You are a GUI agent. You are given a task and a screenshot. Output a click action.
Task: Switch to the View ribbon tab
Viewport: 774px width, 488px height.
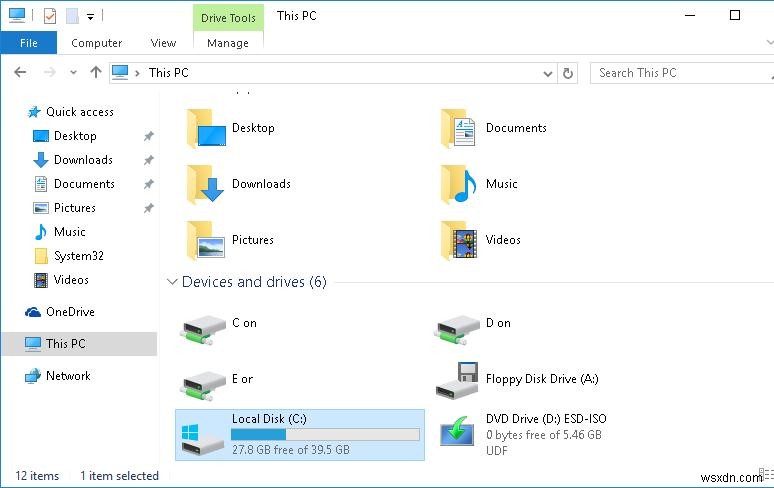[x=163, y=43]
